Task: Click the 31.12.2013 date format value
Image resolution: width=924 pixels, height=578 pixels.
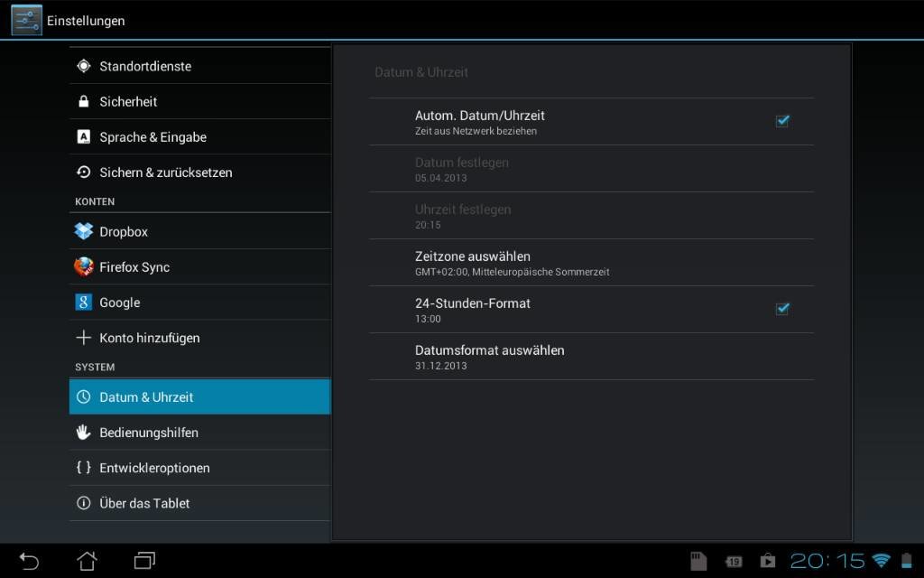Action: pos(440,366)
